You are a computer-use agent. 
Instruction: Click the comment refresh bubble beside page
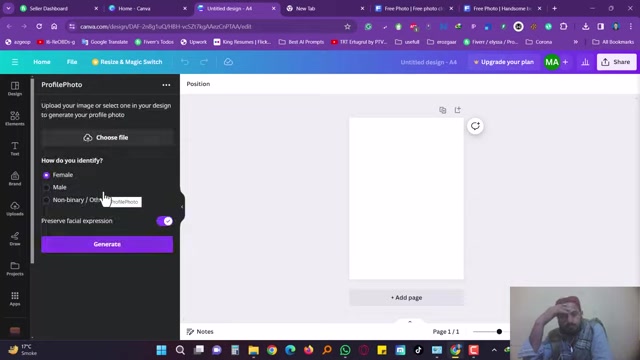475,126
